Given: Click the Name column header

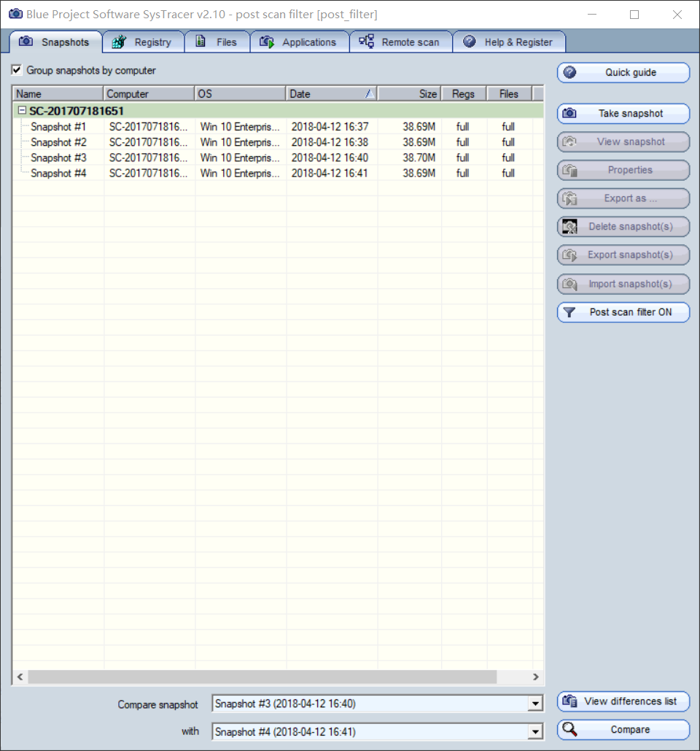Looking at the screenshot, I should [x=58, y=93].
